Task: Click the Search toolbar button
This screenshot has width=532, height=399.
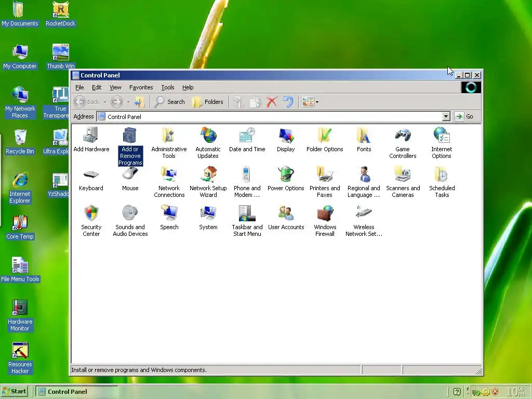Action: click(x=169, y=102)
